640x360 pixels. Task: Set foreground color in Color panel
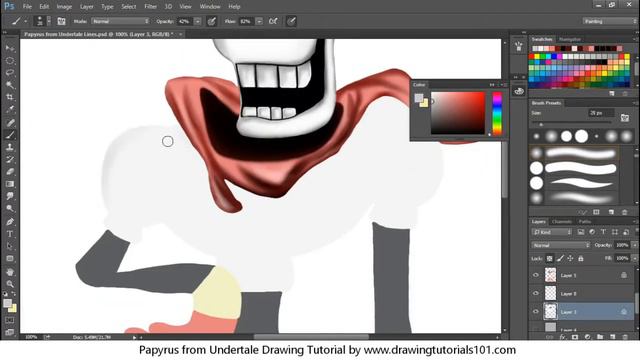point(419,98)
